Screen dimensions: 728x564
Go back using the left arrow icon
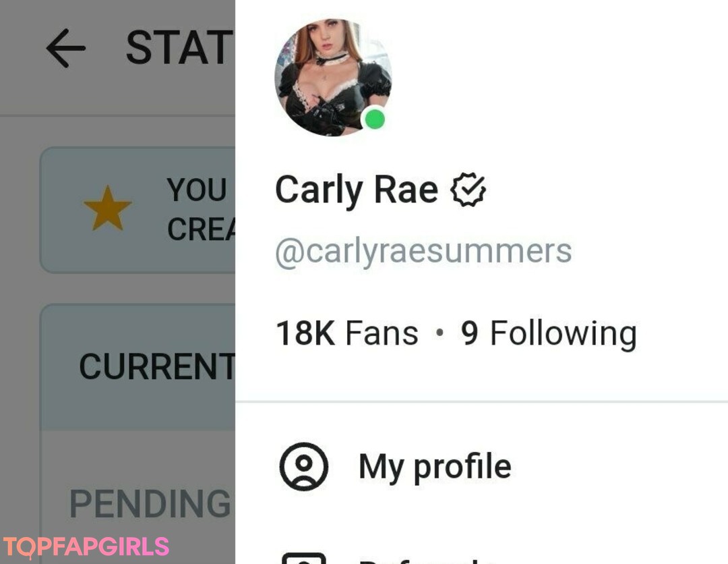[65, 48]
